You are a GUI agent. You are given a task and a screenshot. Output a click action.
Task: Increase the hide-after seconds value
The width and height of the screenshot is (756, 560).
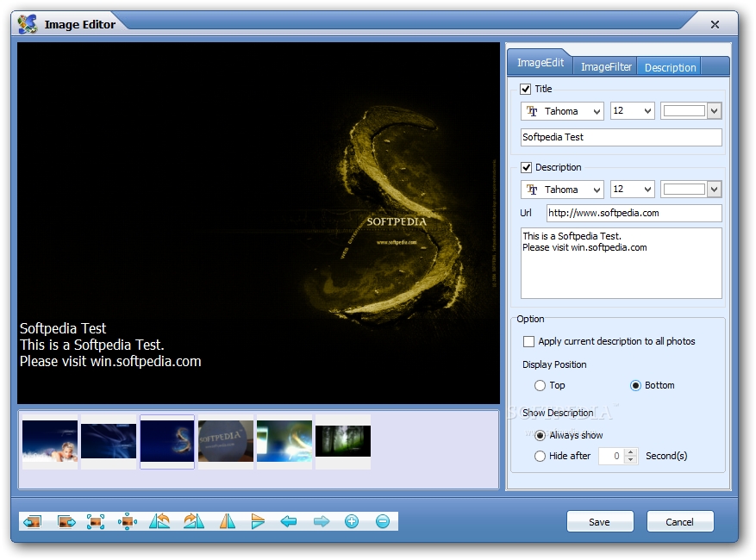630,452
